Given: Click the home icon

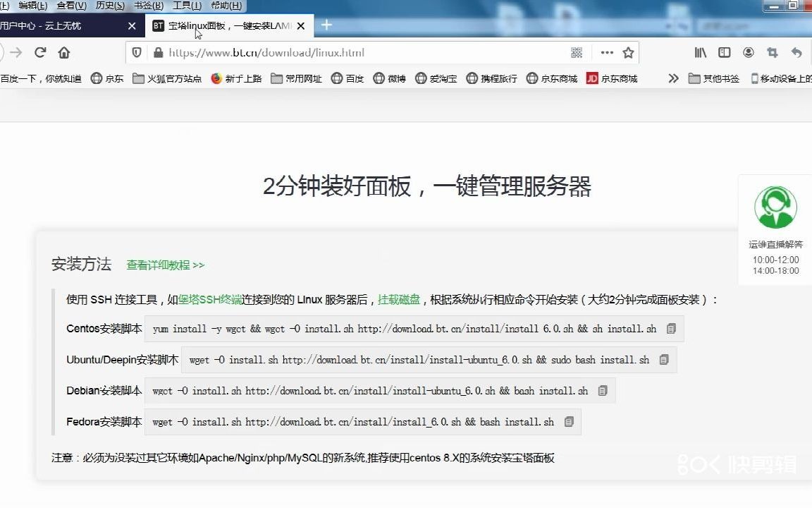Looking at the screenshot, I should pos(63,52).
